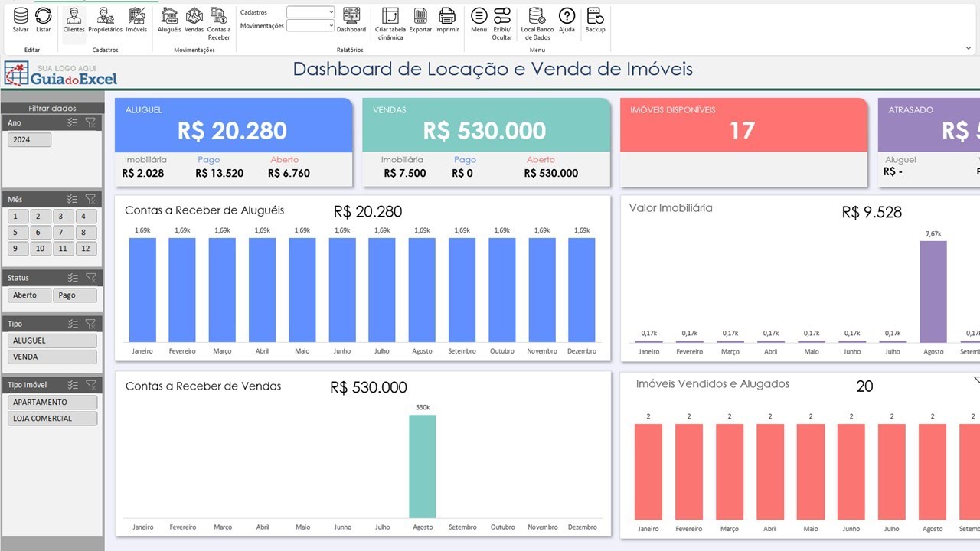Click Criar tabela dinâmica

coord(390,23)
